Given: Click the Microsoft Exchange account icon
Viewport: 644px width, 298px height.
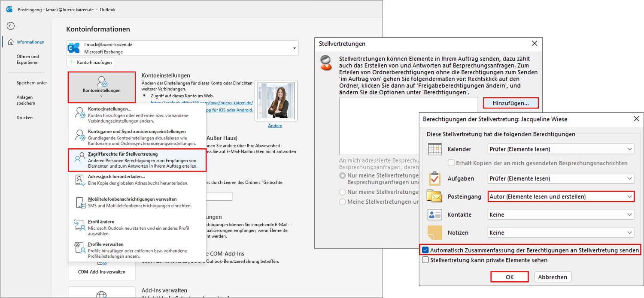Looking at the screenshot, I should [x=74, y=48].
